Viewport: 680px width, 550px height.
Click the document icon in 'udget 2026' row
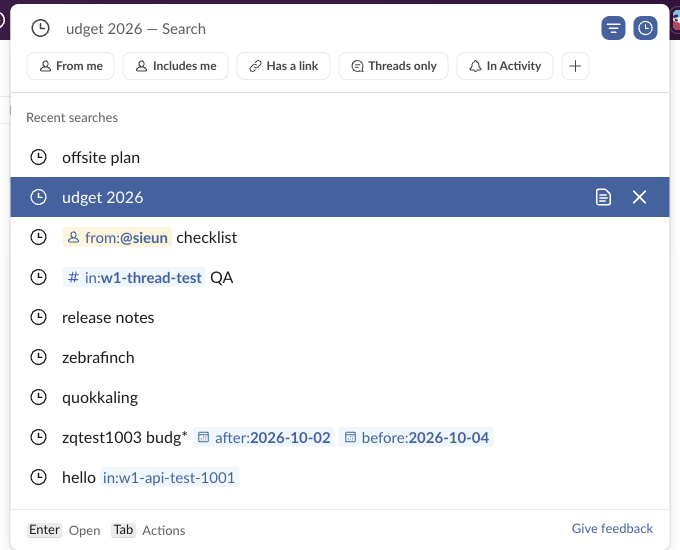tap(603, 197)
